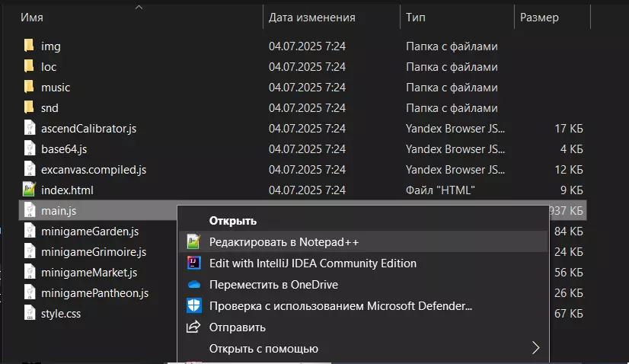The image size is (629, 364).
Task: Click the style.css file icon
Action: (29, 313)
